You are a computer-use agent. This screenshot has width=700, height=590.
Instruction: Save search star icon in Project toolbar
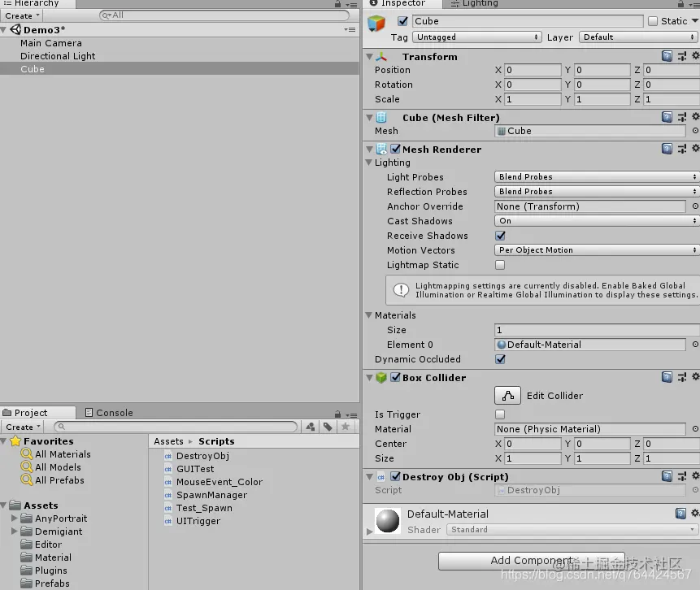[x=345, y=427]
